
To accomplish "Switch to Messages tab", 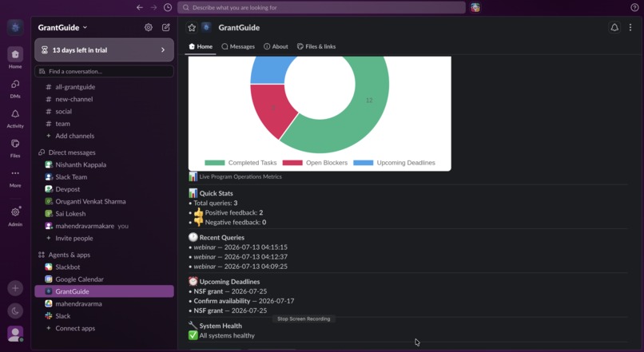I will [238, 46].
